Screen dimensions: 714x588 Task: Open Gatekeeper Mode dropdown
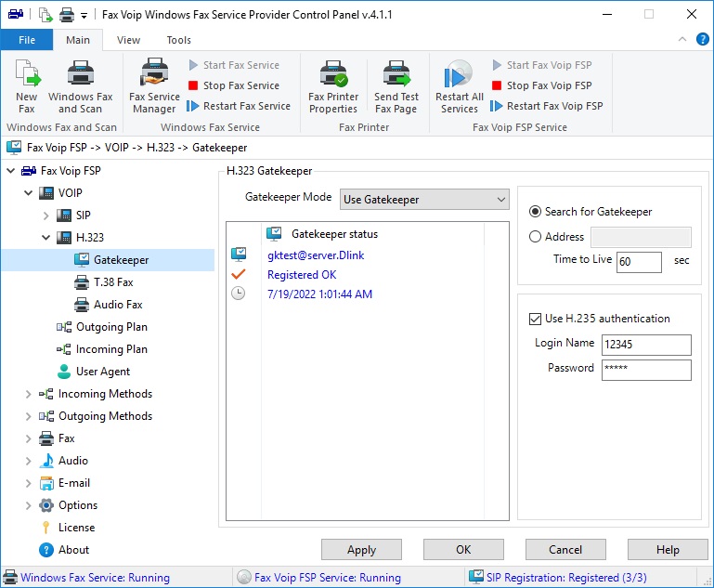424,200
